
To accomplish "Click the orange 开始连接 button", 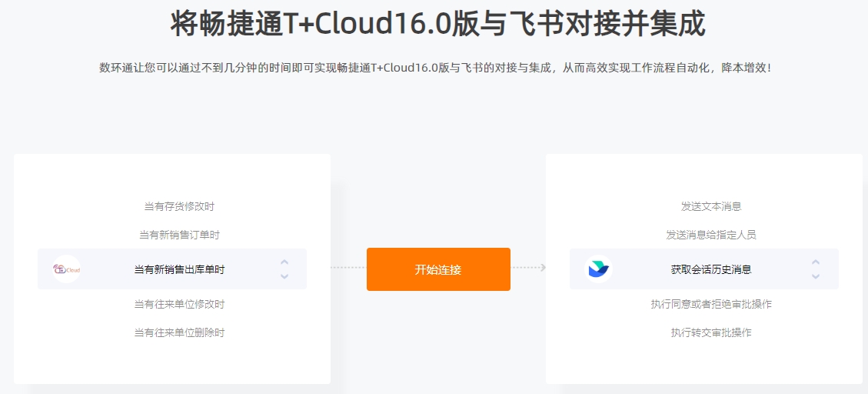I will pos(438,269).
